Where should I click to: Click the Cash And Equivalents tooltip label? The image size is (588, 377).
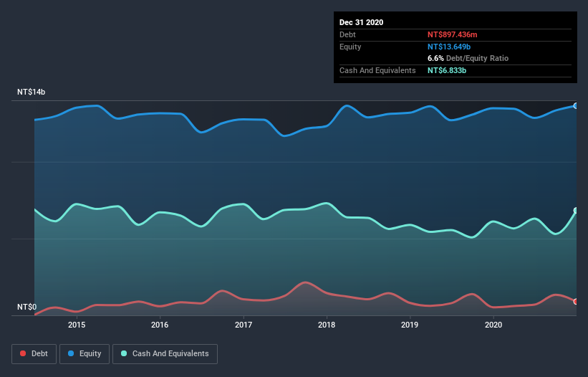click(377, 70)
